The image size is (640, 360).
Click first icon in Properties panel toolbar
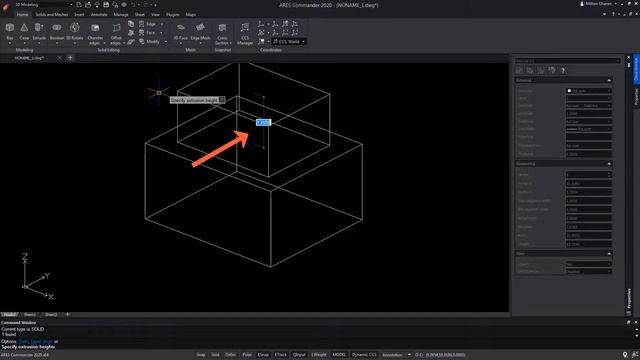519,70
